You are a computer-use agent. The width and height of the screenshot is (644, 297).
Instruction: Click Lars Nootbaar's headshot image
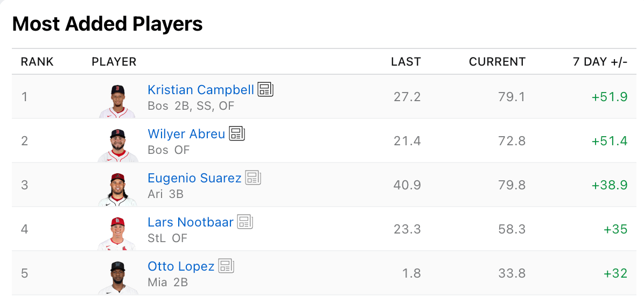coord(118,233)
